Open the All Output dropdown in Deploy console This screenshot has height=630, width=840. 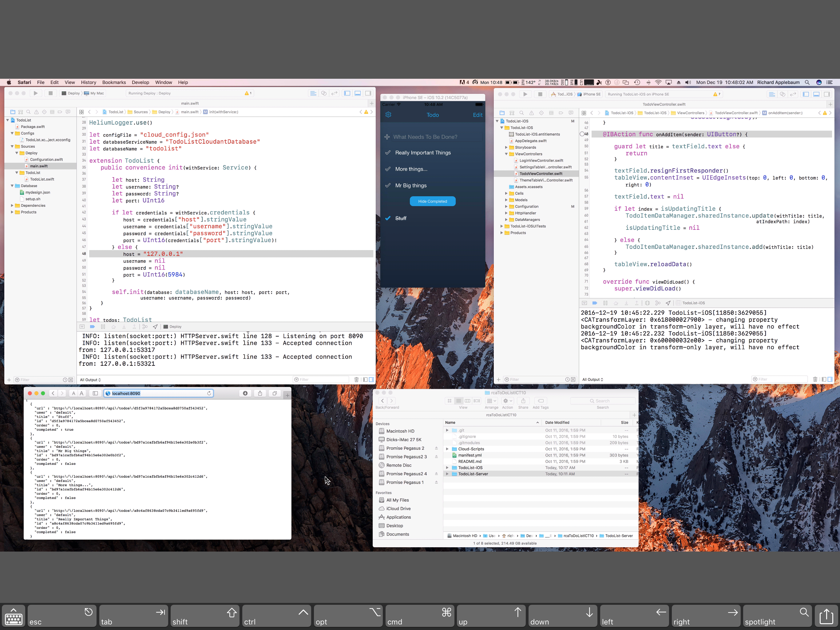point(90,380)
